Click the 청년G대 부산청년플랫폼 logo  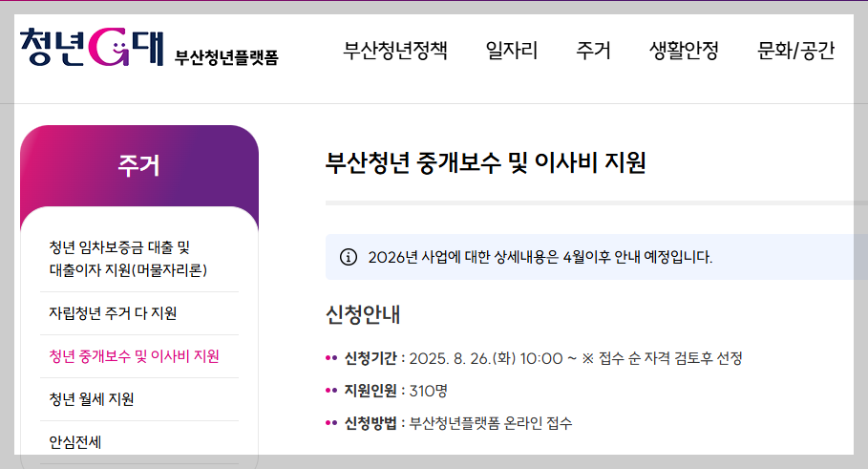(x=149, y=48)
